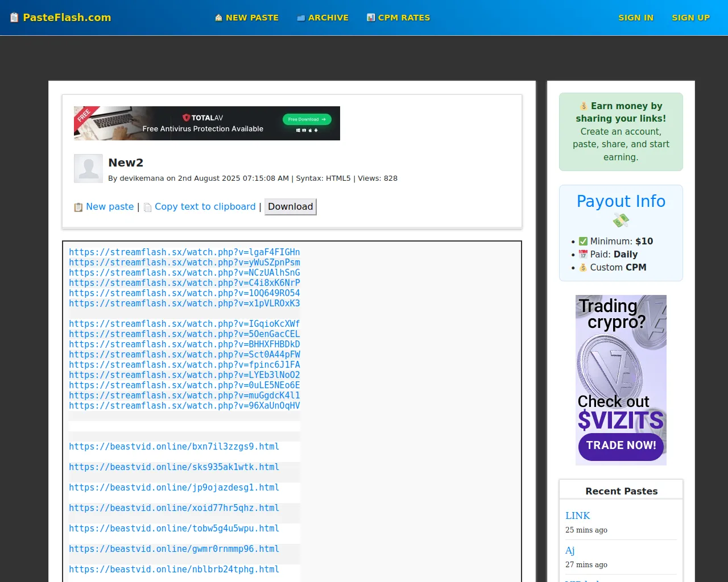Open the NEW PASTE nav item

pos(252,18)
